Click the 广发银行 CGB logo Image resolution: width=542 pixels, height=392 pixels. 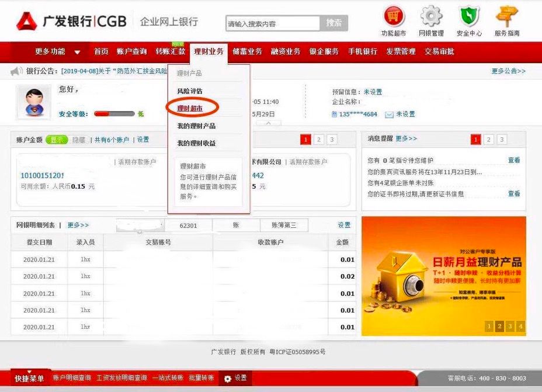72,21
